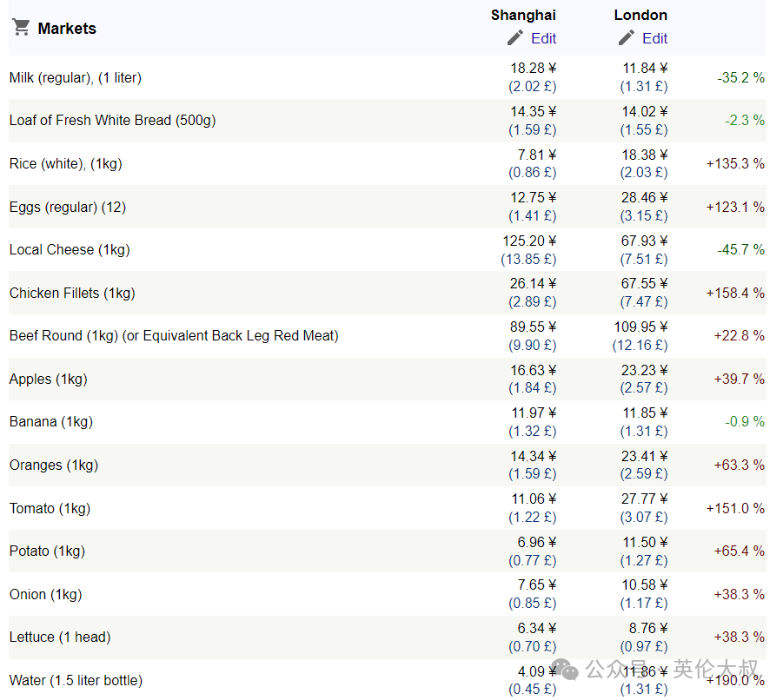Image resolution: width=783 pixels, height=700 pixels.
Task: Click the Rice (white), (1kg) item label
Action: 65,163
